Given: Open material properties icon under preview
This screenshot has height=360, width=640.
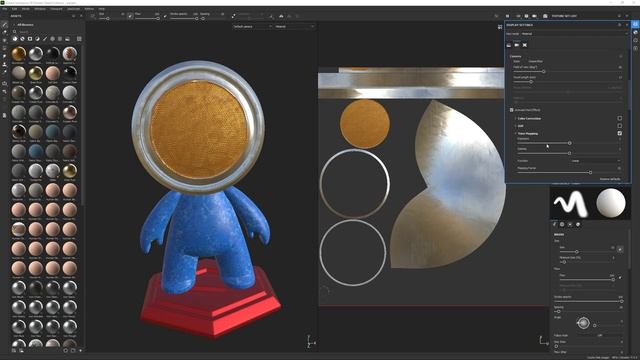Looking at the screenshot, I should point(578,224).
